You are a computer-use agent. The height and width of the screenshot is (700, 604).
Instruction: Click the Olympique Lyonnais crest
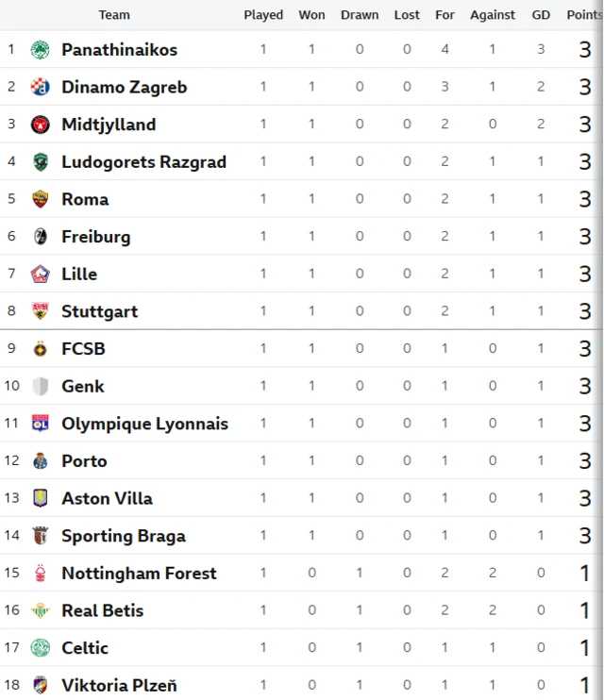tap(40, 424)
